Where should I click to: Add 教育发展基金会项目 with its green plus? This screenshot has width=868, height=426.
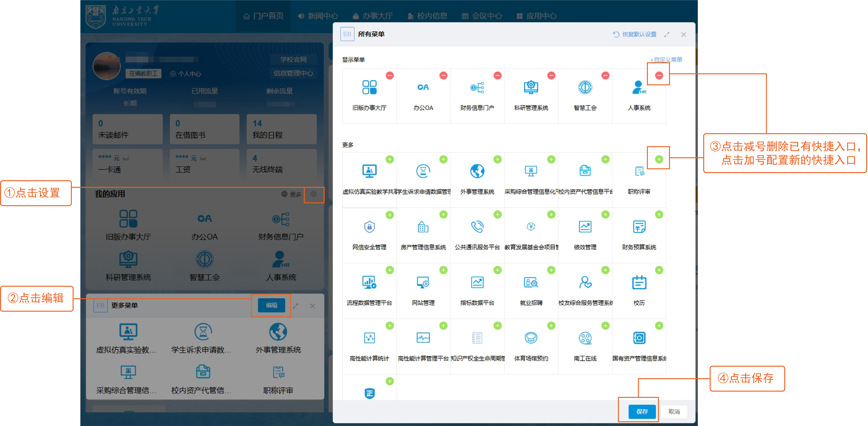[x=551, y=215]
